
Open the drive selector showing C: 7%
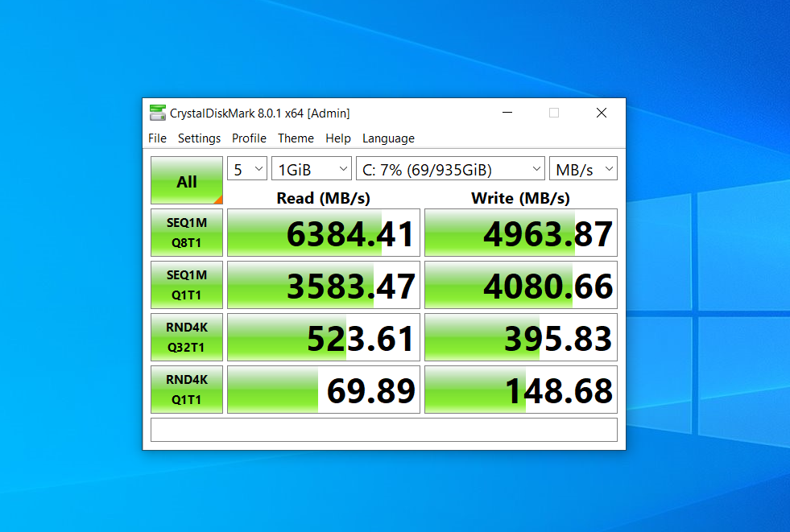click(x=450, y=169)
